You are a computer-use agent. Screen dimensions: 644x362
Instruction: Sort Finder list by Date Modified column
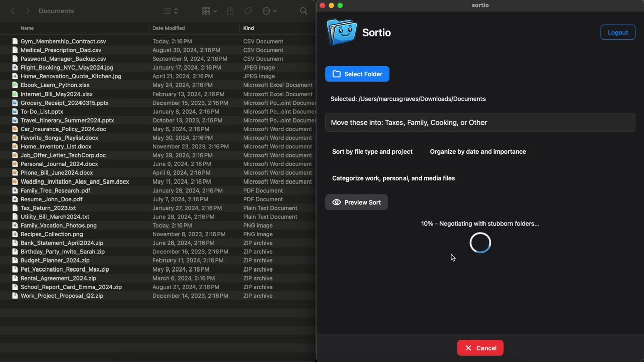[x=169, y=28]
